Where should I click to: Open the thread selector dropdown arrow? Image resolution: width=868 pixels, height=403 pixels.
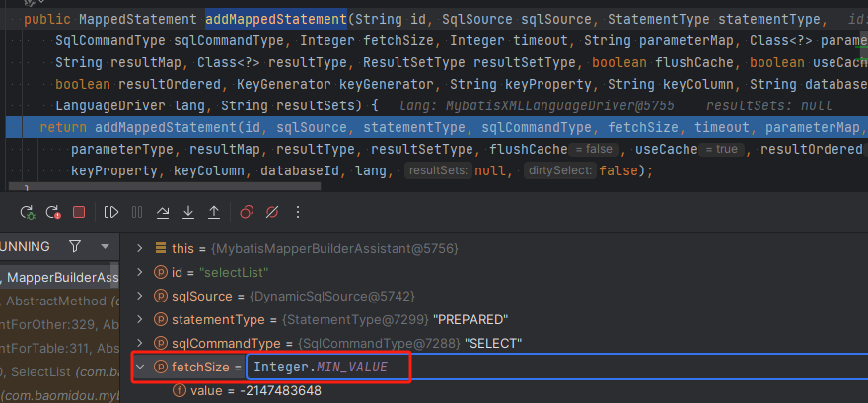[x=105, y=246]
